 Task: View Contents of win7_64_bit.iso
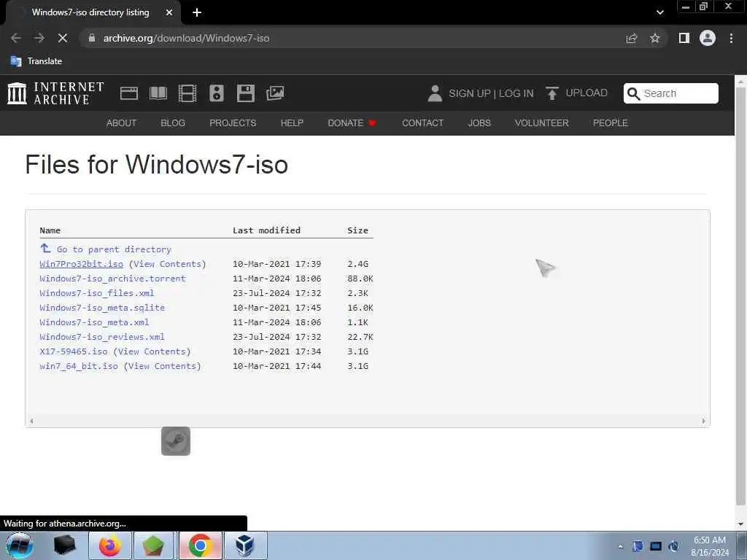click(x=163, y=366)
